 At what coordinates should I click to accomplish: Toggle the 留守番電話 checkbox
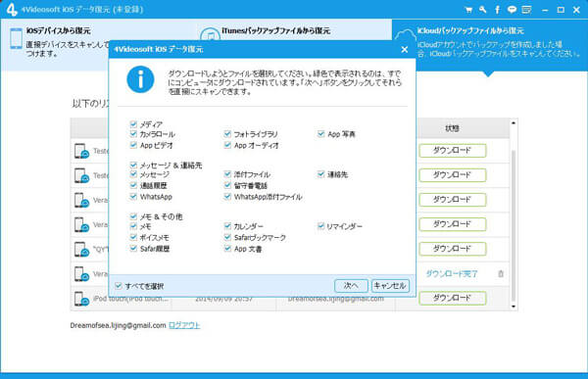click(x=227, y=185)
